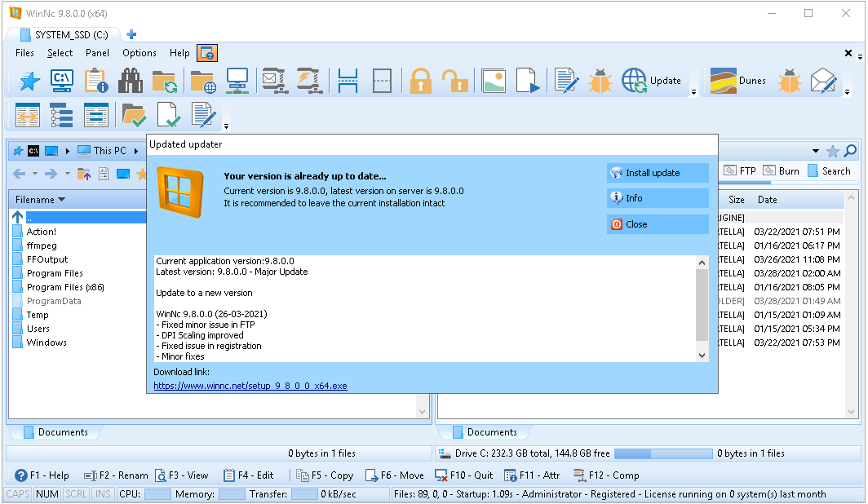Close the Updated updater dialog
The height and width of the screenshot is (504, 868).
pos(658,224)
